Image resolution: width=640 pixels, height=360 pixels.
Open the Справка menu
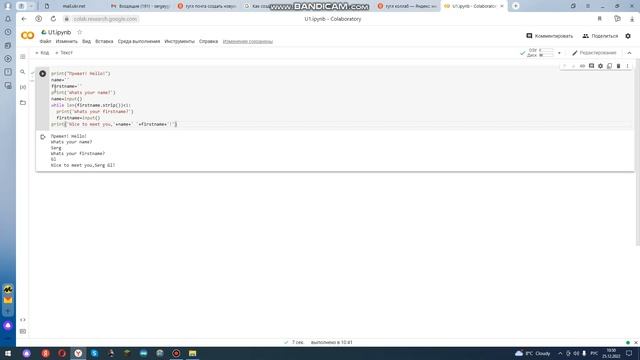point(209,42)
